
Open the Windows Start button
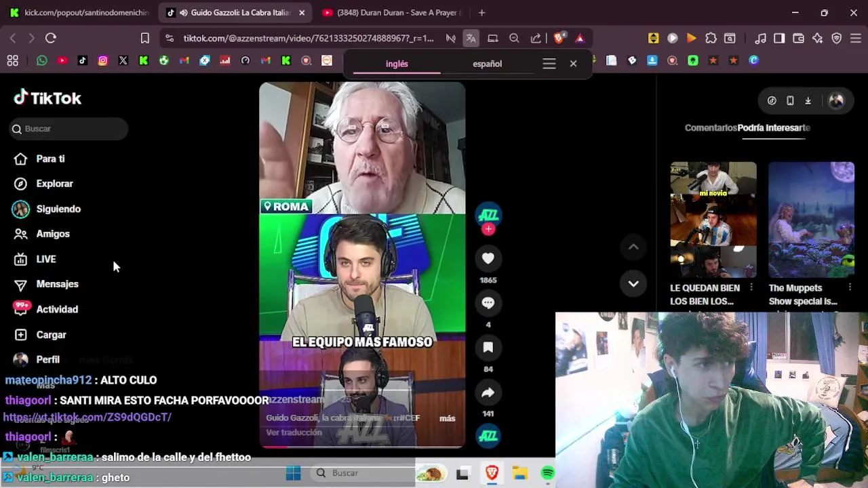293,473
